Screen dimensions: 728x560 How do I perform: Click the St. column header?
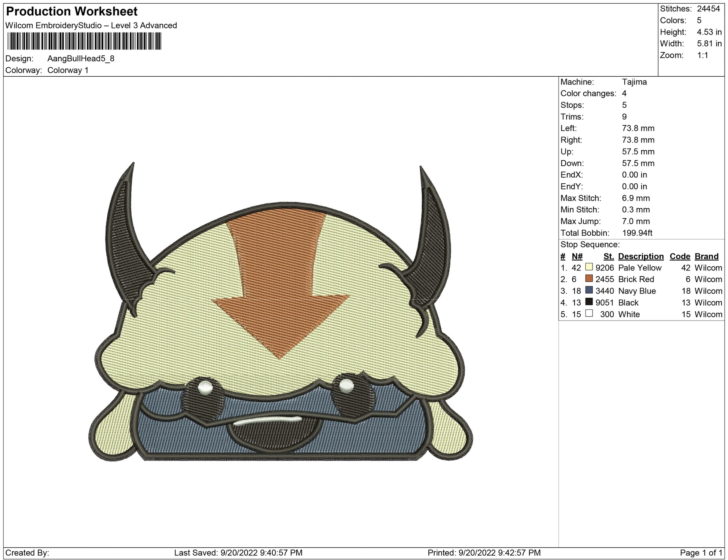[609, 256]
